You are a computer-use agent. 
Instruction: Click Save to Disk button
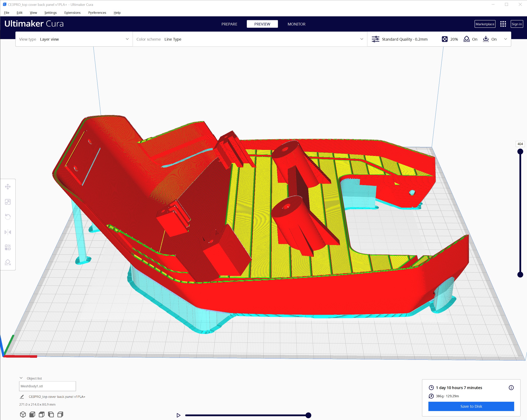pos(471,406)
